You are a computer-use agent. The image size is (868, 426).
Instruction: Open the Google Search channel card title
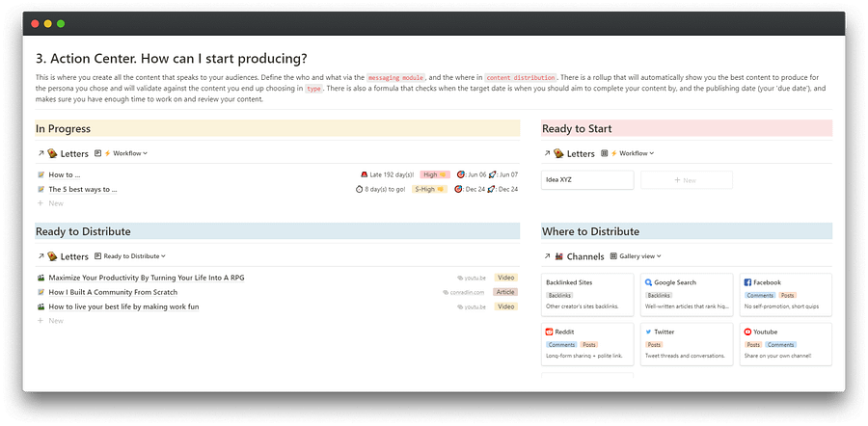[x=675, y=282]
